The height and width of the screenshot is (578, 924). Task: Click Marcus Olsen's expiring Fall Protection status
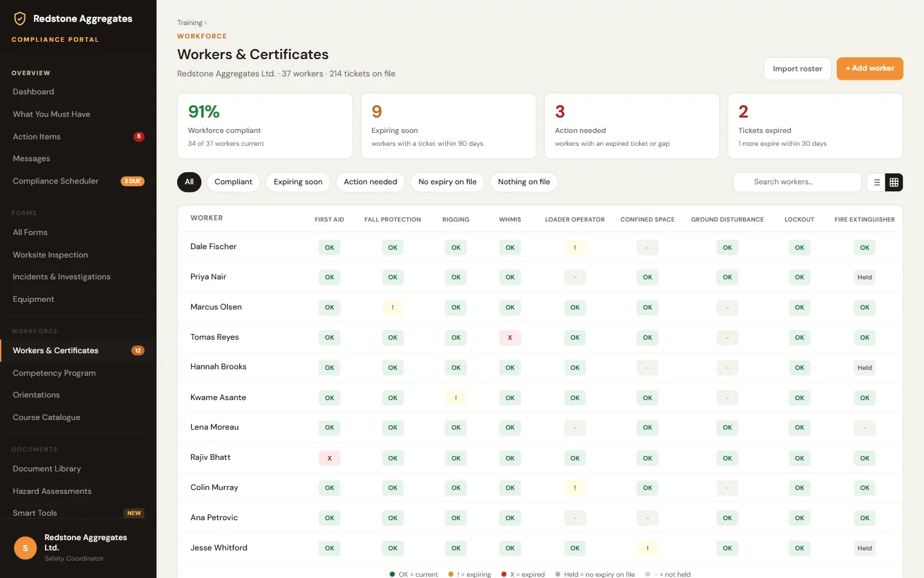(393, 308)
